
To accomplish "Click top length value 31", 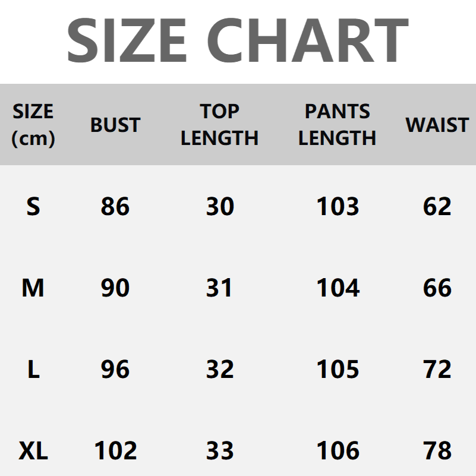I will click(x=219, y=288).
